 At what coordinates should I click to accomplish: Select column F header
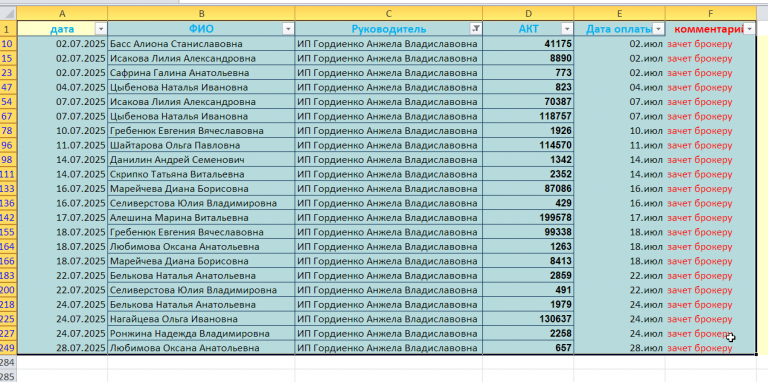click(711, 13)
